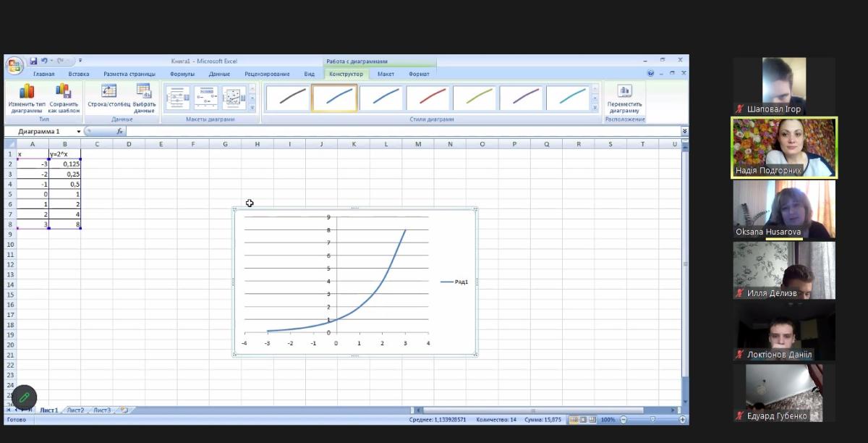Viewport: 868px width, 443px height.
Task: Switch to the Лист2 sheet tab
Action: click(75, 410)
